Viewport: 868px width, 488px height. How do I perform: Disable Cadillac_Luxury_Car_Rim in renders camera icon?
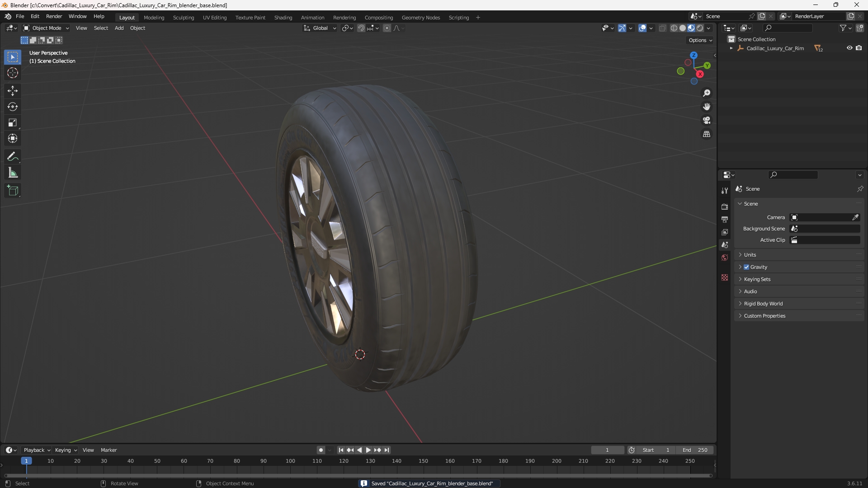click(x=859, y=48)
